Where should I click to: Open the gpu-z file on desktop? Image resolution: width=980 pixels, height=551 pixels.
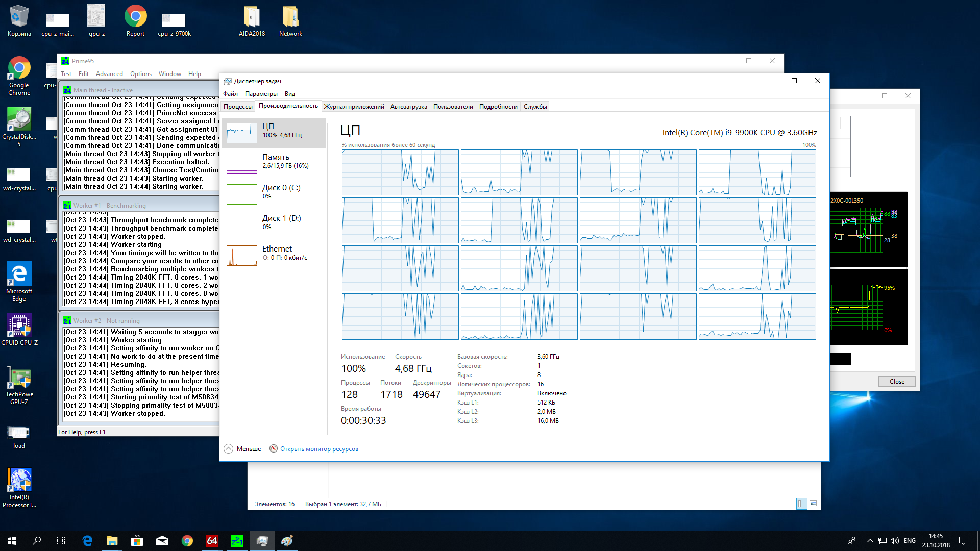click(x=96, y=20)
